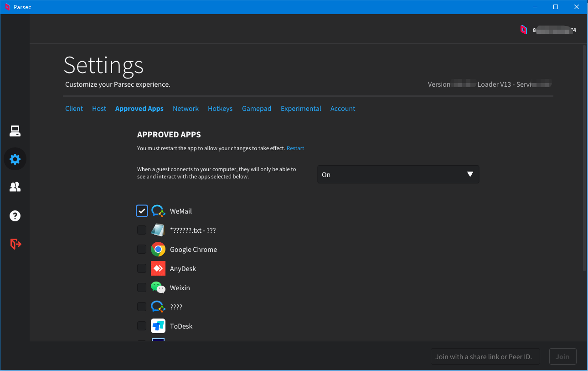Click the Google Chrome label text
The height and width of the screenshot is (371, 588).
tap(193, 250)
